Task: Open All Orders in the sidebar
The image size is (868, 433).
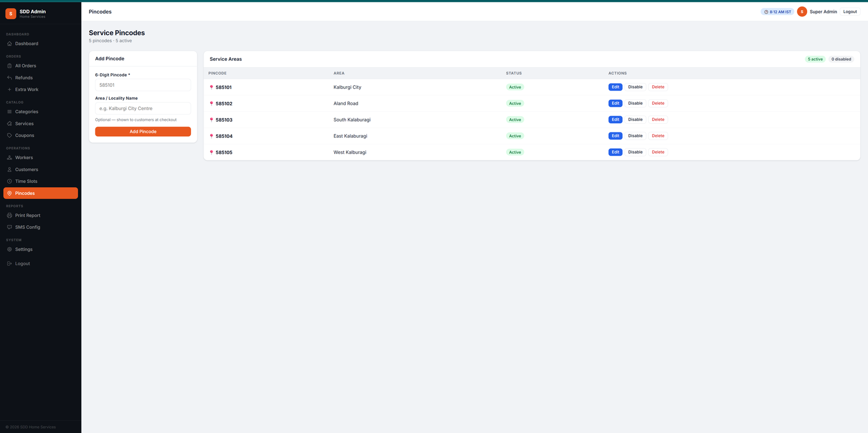Action: point(41,66)
